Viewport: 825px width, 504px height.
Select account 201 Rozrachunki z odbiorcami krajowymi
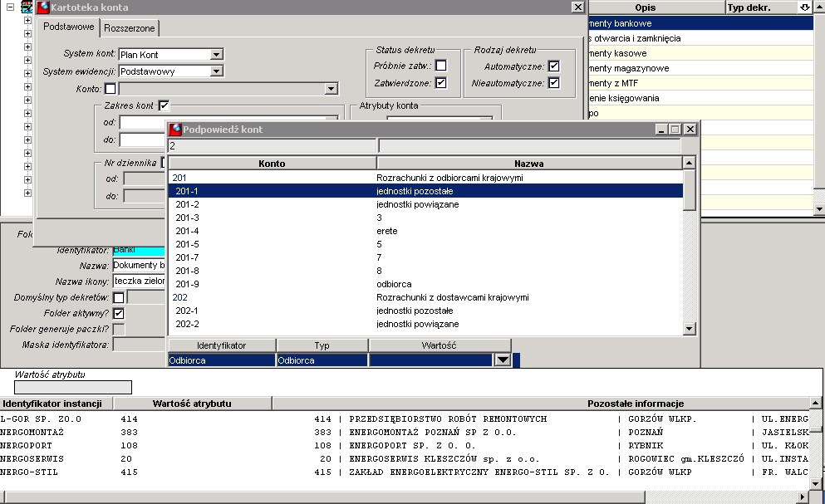(425, 178)
